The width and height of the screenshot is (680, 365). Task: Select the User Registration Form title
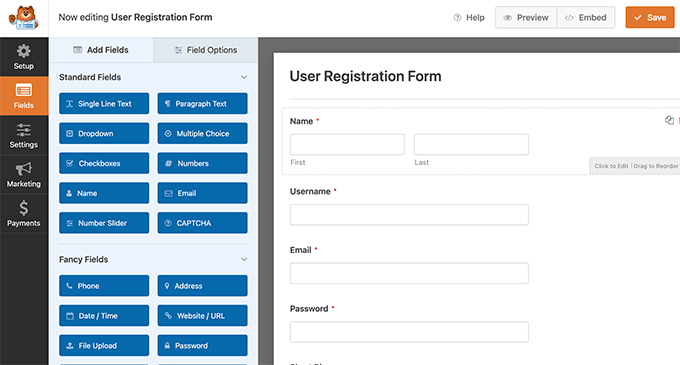point(366,76)
